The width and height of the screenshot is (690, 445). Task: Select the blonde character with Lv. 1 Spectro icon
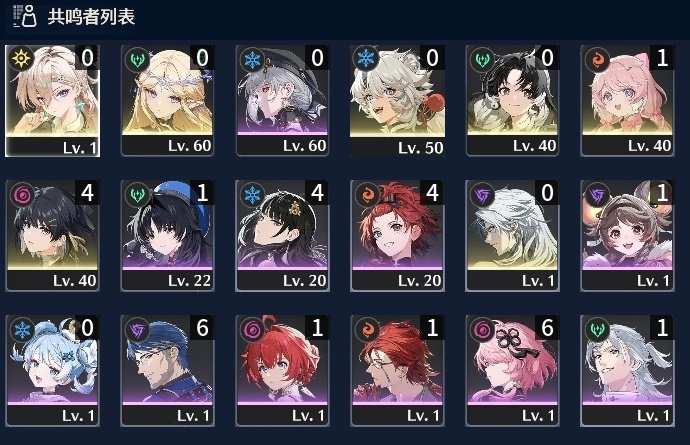pos(52,101)
